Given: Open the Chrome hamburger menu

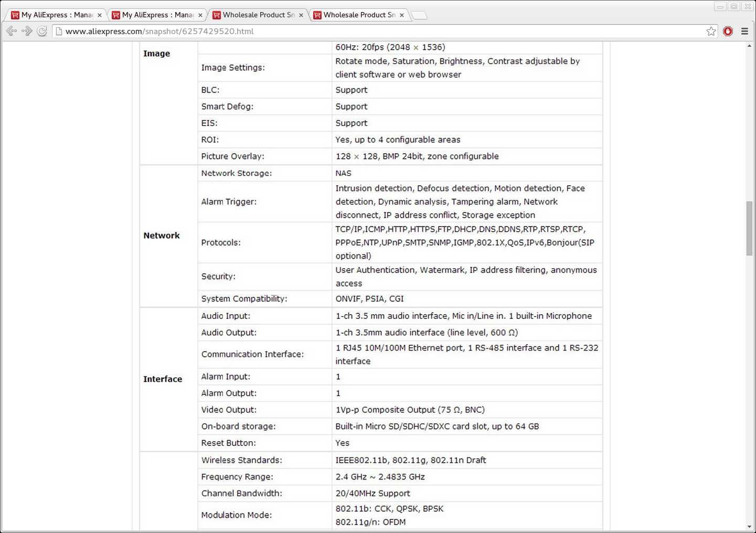Looking at the screenshot, I should (x=744, y=31).
